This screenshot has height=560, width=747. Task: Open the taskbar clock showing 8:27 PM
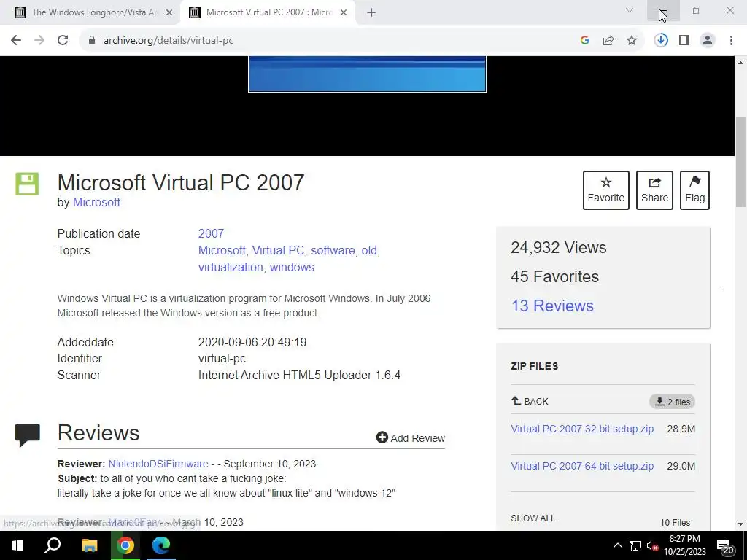[684, 545]
